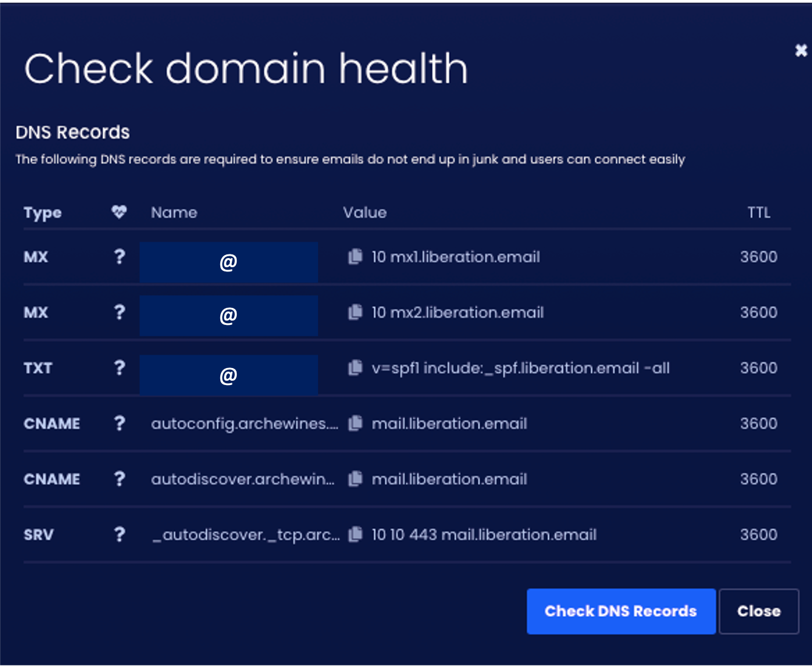Copy the SRV record value
Screen dimensions: 812x668
coord(355,534)
